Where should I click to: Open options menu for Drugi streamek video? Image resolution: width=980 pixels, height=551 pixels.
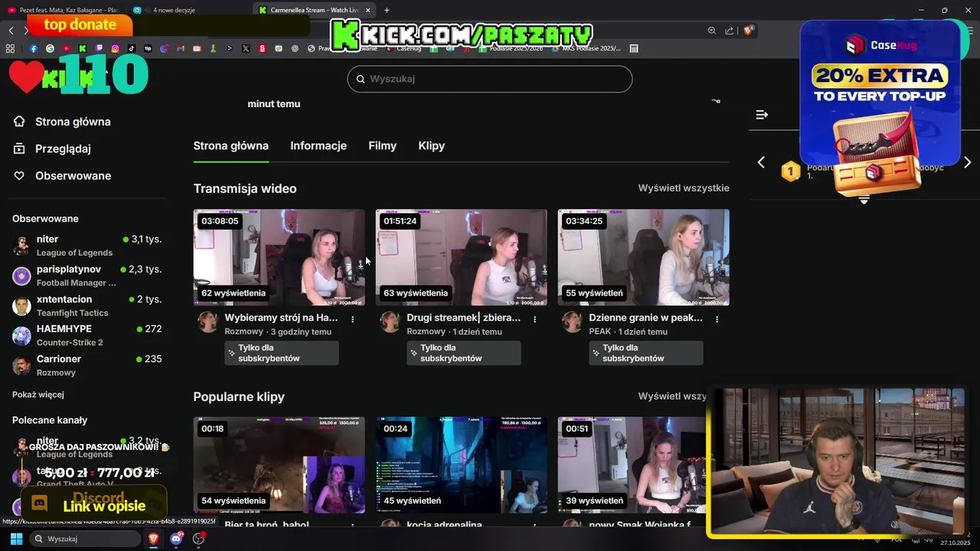point(535,318)
